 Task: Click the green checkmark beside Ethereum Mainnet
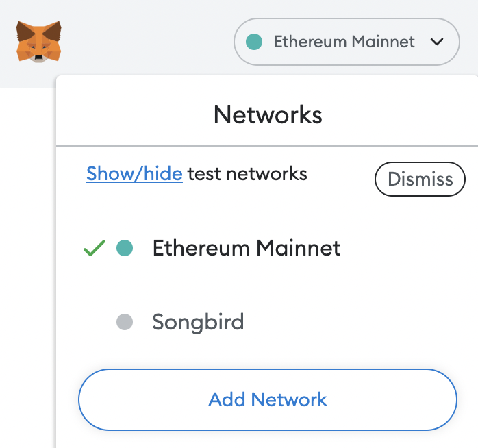pos(94,248)
